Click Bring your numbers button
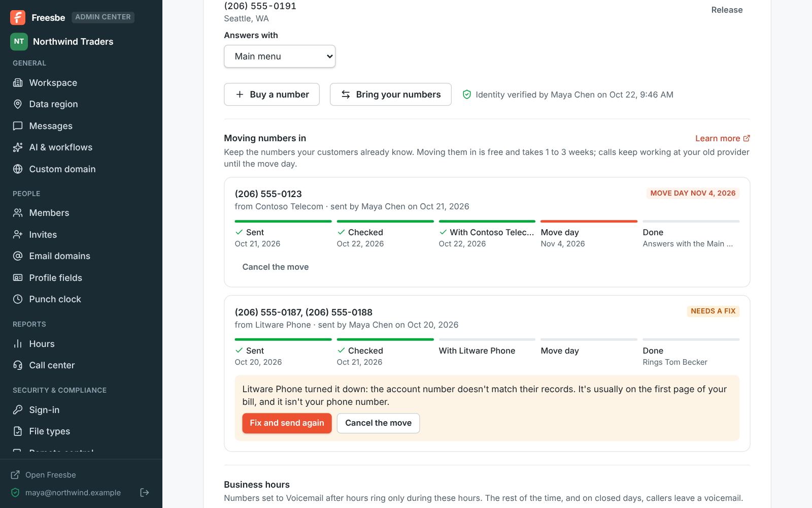Viewport: 812px width, 508px height. [391, 94]
